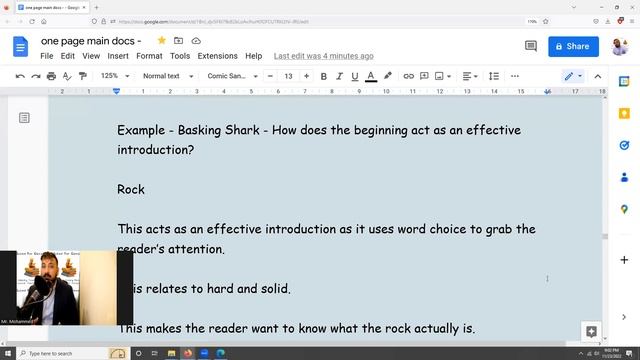Show more toolbar options

pyautogui.click(x=515, y=76)
